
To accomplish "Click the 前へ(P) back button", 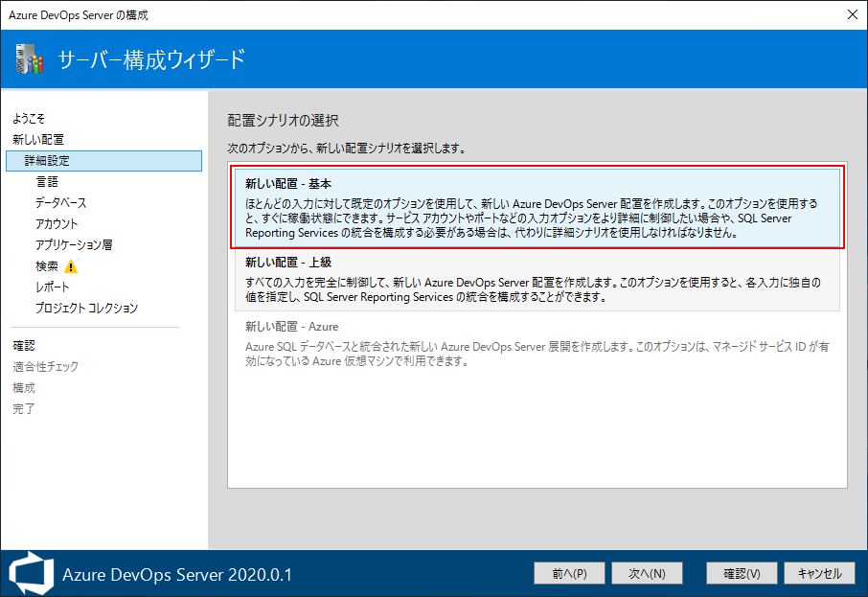I will [569, 573].
